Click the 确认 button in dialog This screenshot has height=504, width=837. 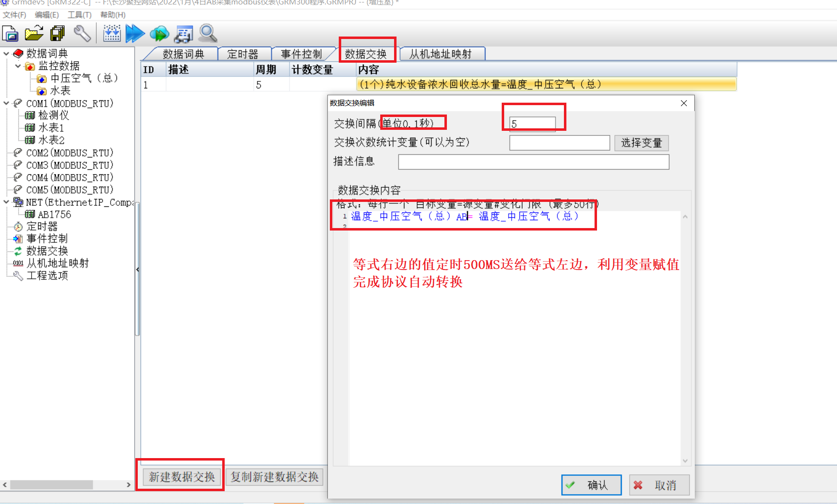pyautogui.click(x=591, y=485)
